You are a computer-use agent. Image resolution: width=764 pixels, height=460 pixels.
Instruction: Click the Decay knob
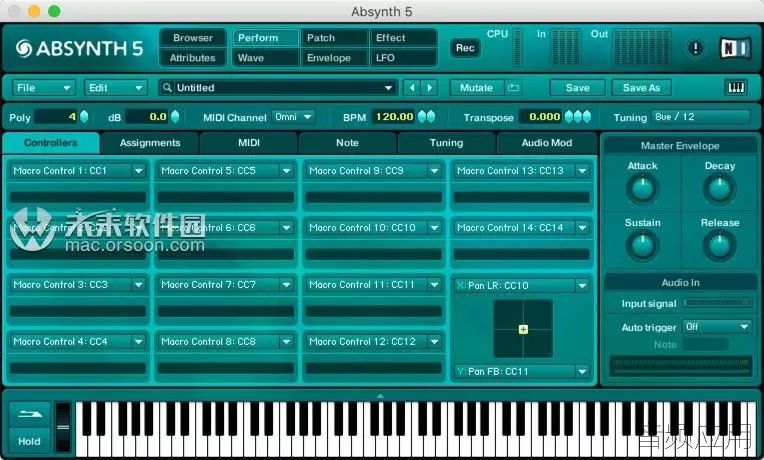pos(719,189)
